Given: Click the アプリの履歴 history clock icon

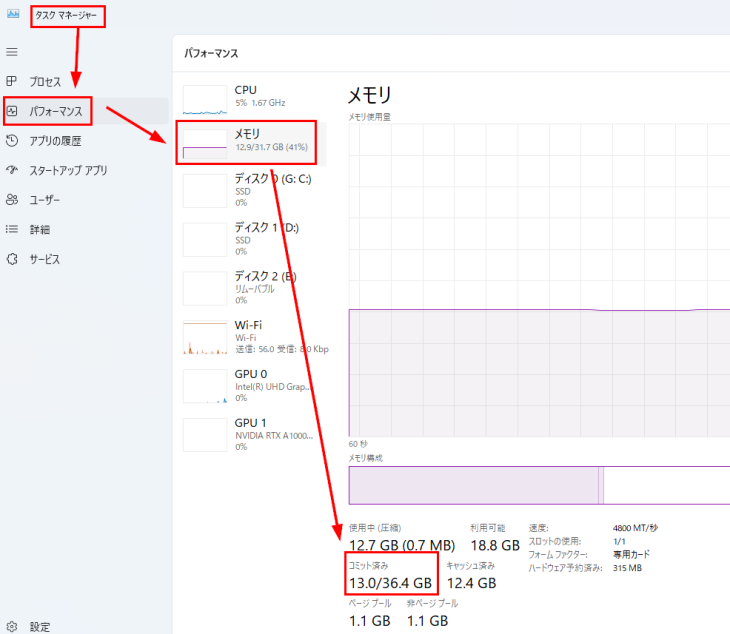Looking at the screenshot, I should point(12,140).
